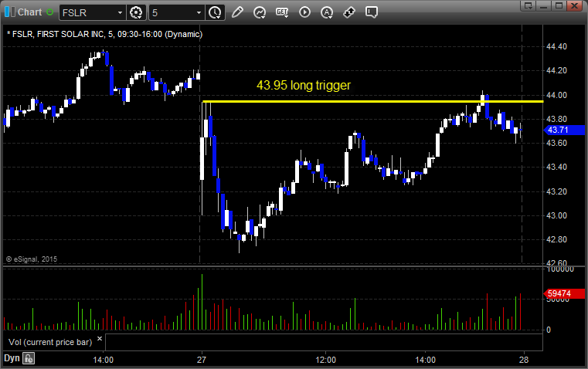Click the FSLR, FIRST SOLAR INC chart title
Screen dimensions: 588x369
(104, 34)
